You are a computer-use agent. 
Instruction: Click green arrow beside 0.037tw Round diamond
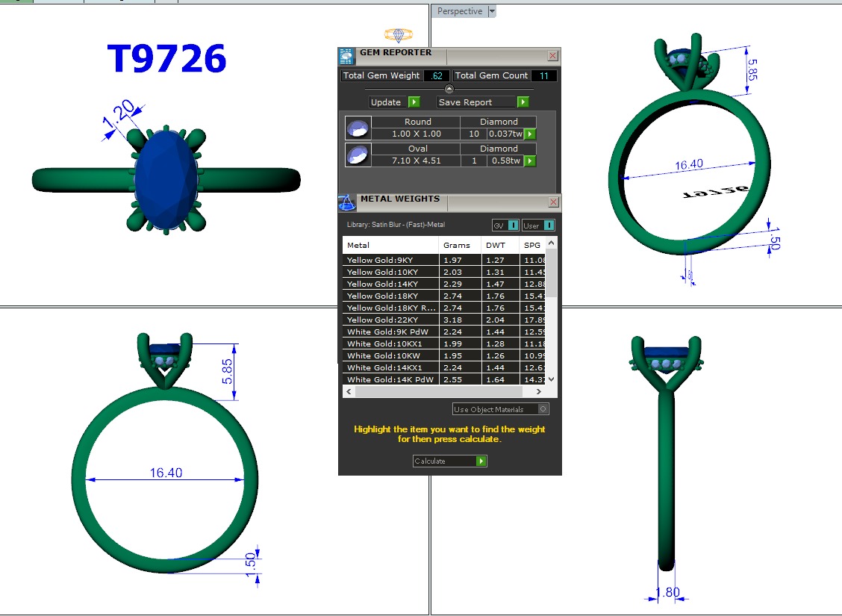[x=530, y=134]
